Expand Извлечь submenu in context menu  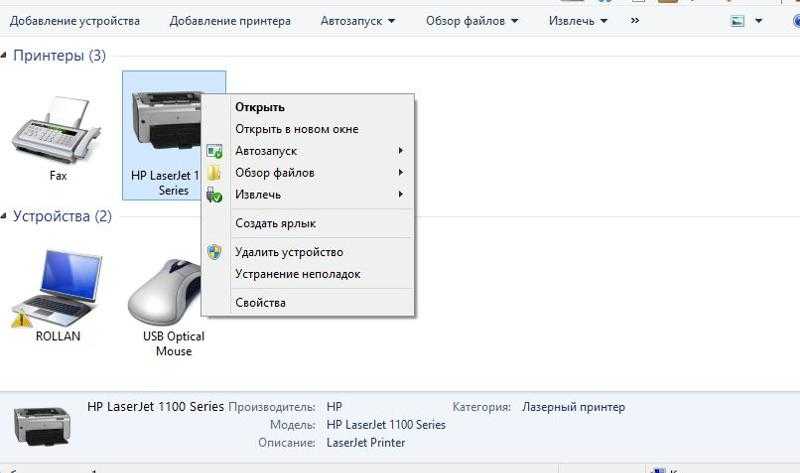click(308, 195)
